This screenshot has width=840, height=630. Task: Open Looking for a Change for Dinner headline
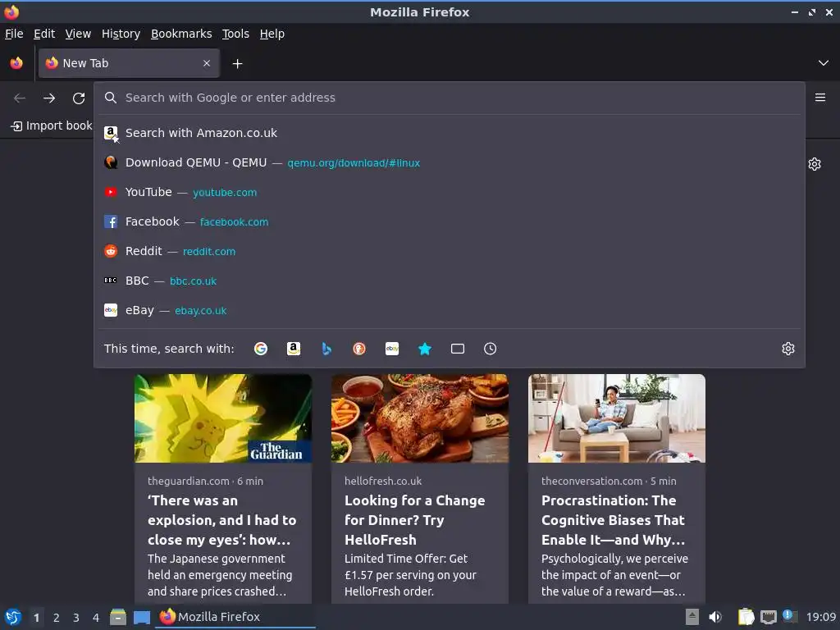(414, 520)
